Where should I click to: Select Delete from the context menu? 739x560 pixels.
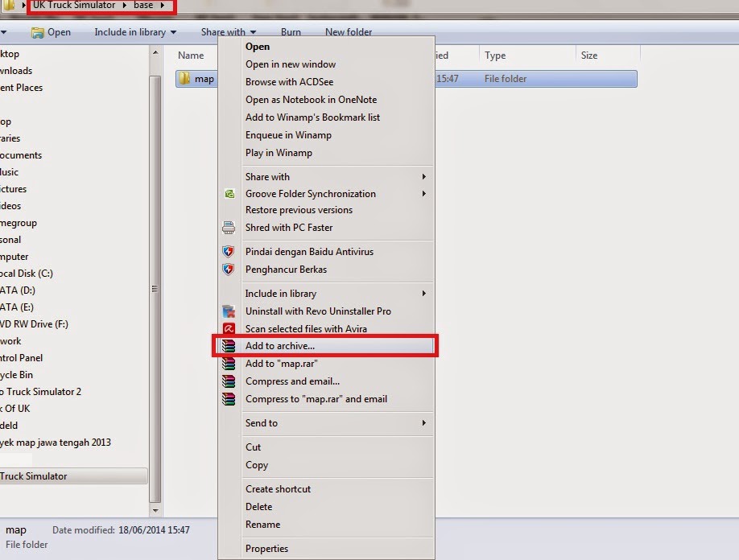click(x=258, y=507)
